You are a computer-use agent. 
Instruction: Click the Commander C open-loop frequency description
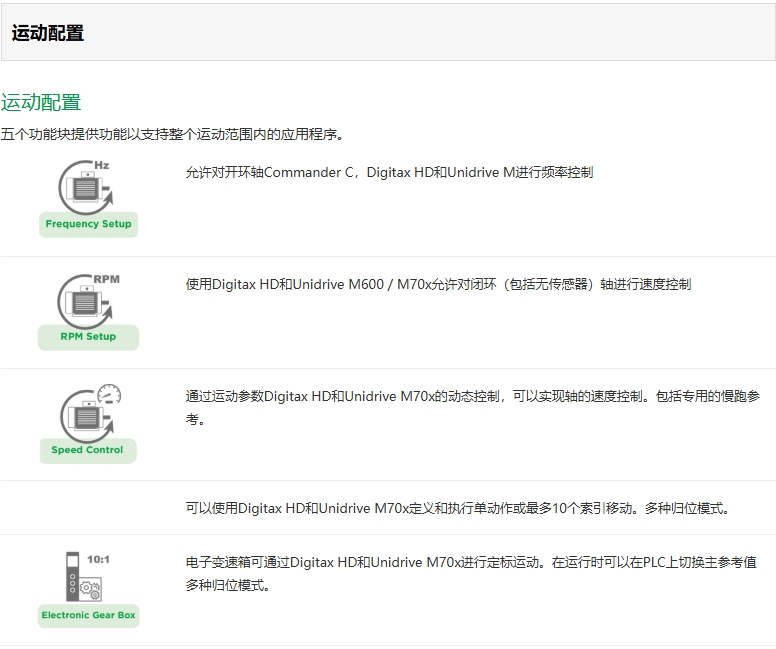(x=389, y=172)
